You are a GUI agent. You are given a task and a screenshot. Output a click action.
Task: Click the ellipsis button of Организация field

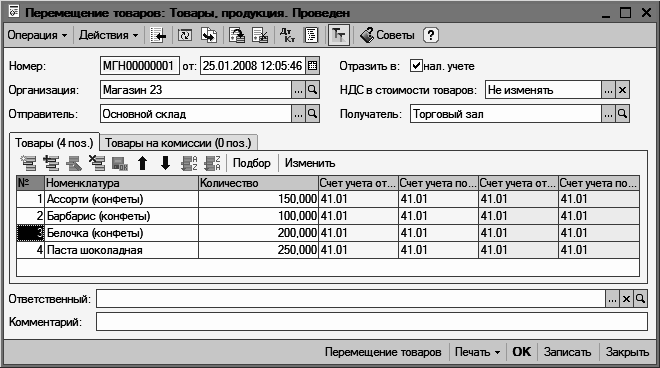coord(298,90)
